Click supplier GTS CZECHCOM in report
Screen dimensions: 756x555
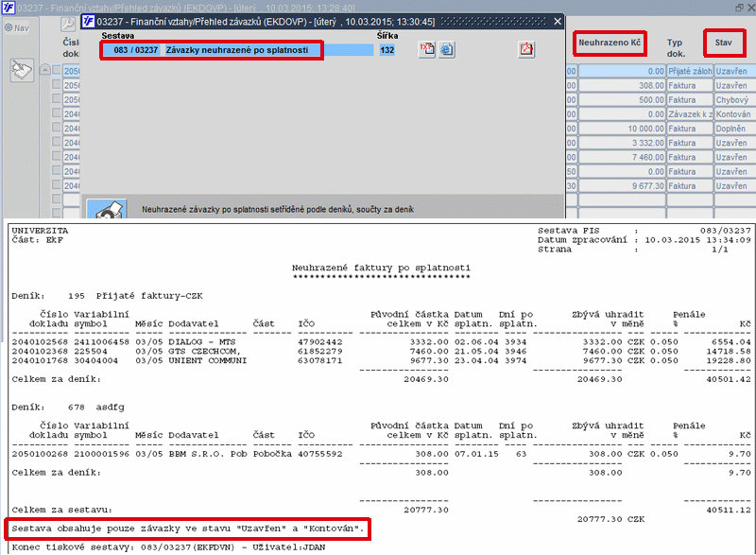(x=204, y=351)
